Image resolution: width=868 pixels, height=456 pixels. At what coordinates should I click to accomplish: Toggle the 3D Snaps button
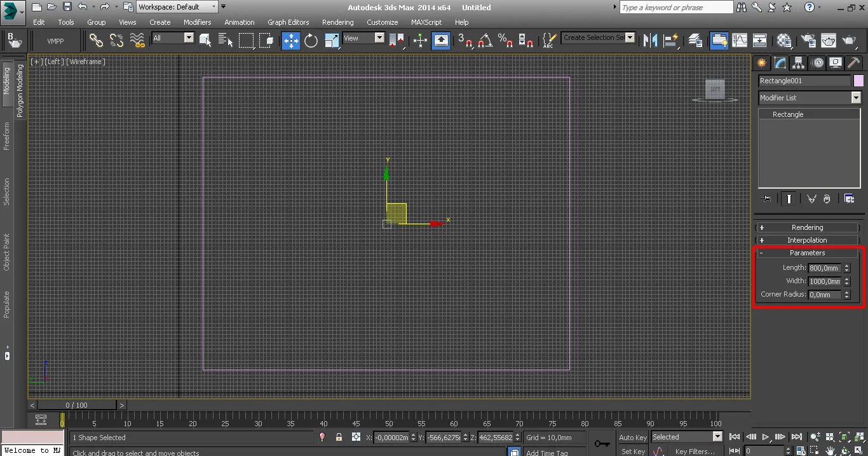point(465,41)
